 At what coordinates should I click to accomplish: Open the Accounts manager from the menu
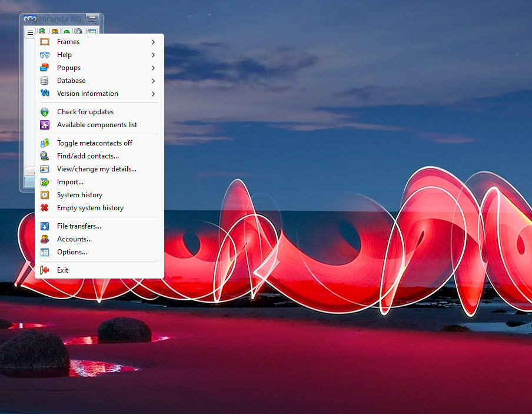tap(99, 239)
